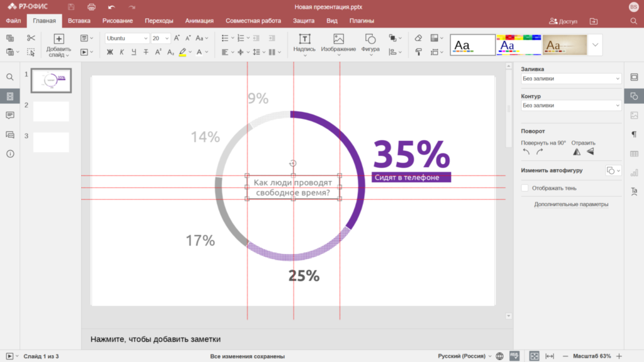Select slide 2 thumbnail
This screenshot has width=644, height=362.
[51, 111]
